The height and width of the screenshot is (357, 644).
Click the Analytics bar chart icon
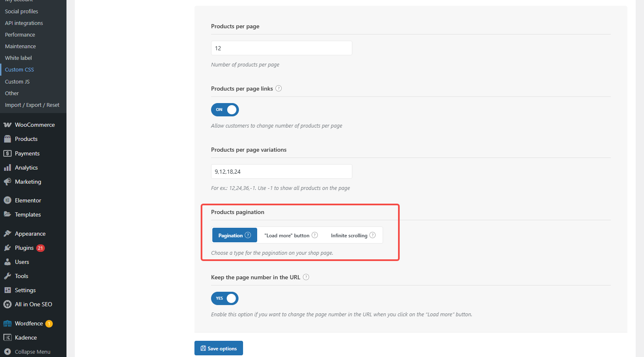coord(7,167)
